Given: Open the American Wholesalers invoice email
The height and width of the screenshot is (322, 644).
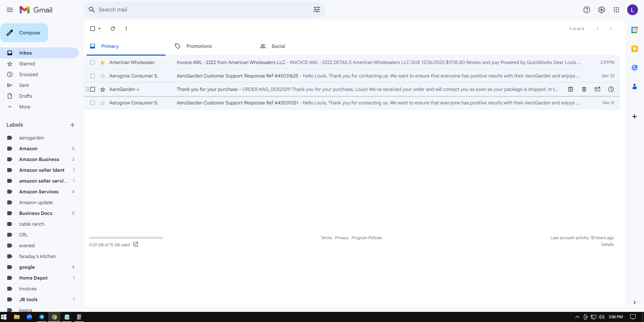Looking at the screenshot, I should tap(352, 62).
